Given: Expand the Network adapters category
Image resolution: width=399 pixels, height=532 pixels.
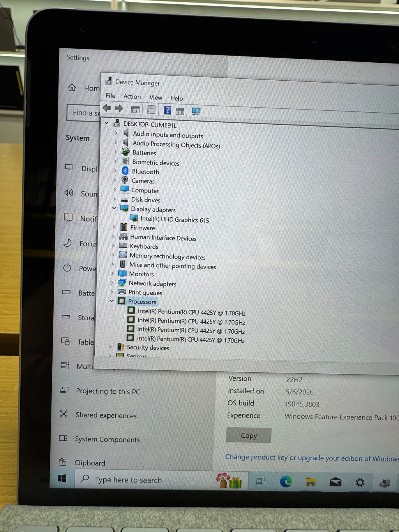Looking at the screenshot, I should tap(112, 282).
